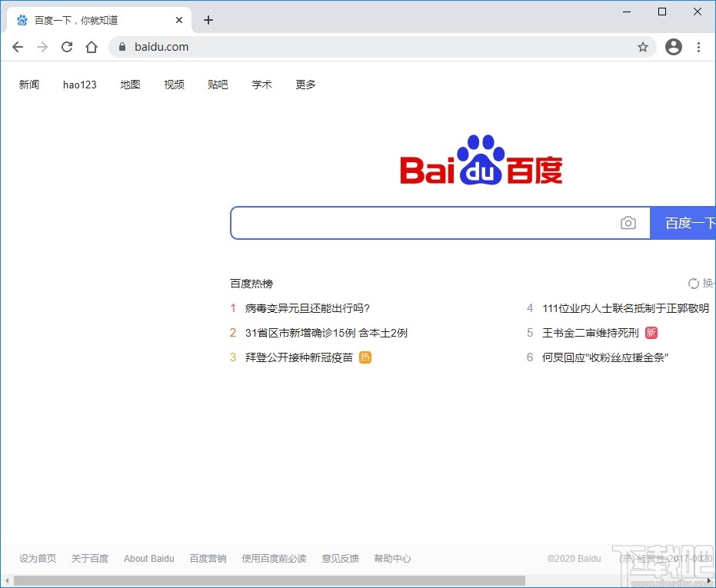The height and width of the screenshot is (588, 716).
Task: Click inside the Baidu search input field
Action: (x=431, y=223)
